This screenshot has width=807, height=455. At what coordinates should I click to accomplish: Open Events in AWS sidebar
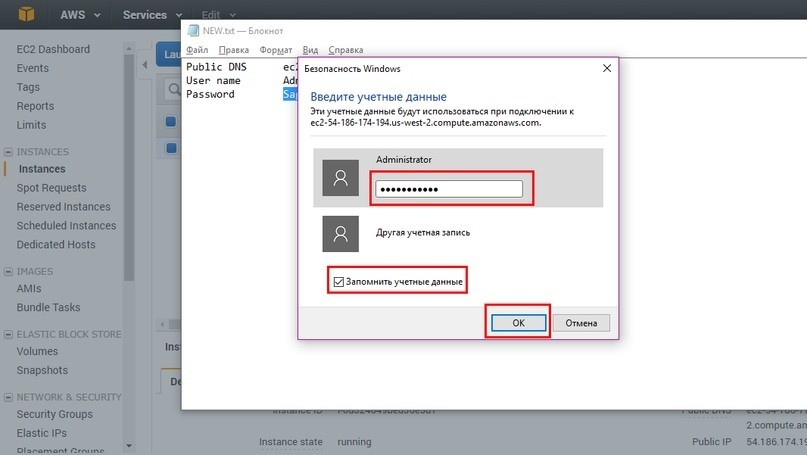(x=32, y=68)
